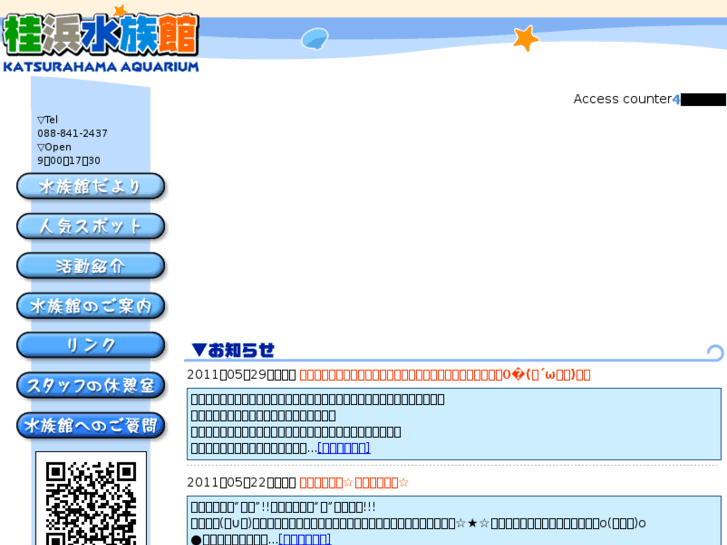Image resolution: width=727 pixels, height=545 pixels.
Task: Open 水族館へのご質問 page
Action: 90,425
